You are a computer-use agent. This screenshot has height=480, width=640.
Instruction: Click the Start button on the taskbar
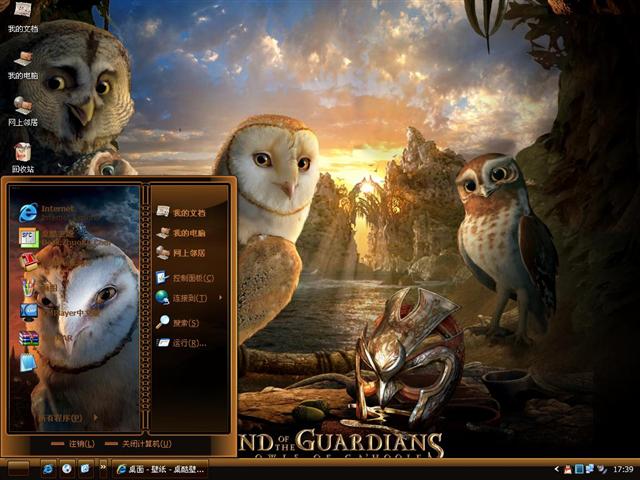click(18, 469)
